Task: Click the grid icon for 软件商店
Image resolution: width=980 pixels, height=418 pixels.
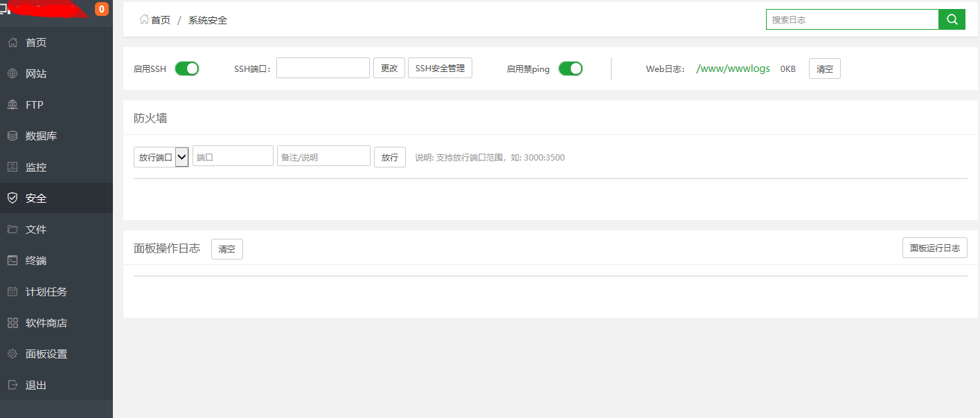Action: point(12,323)
